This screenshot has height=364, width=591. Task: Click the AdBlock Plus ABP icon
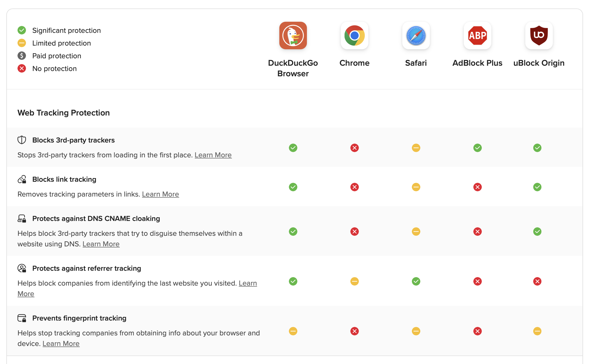(x=477, y=35)
